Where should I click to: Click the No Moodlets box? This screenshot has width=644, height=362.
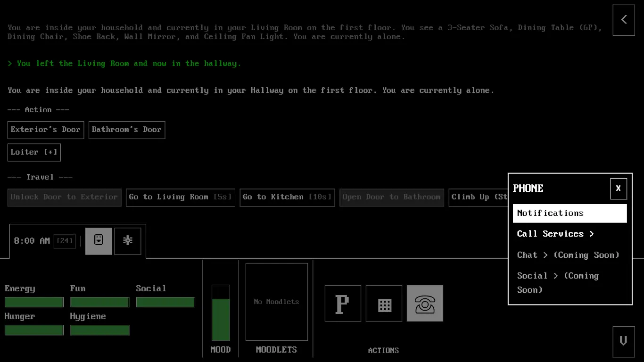tap(276, 302)
